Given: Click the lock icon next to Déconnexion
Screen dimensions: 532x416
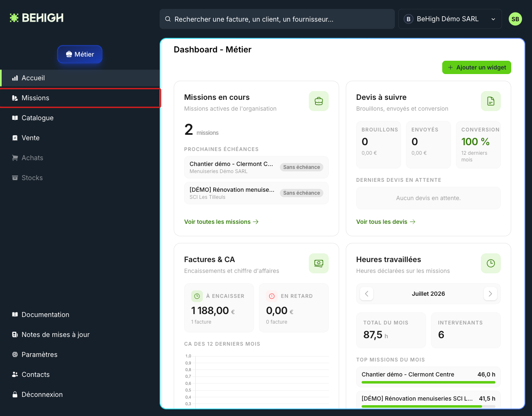Looking at the screenshot, I should coord(15,395).
